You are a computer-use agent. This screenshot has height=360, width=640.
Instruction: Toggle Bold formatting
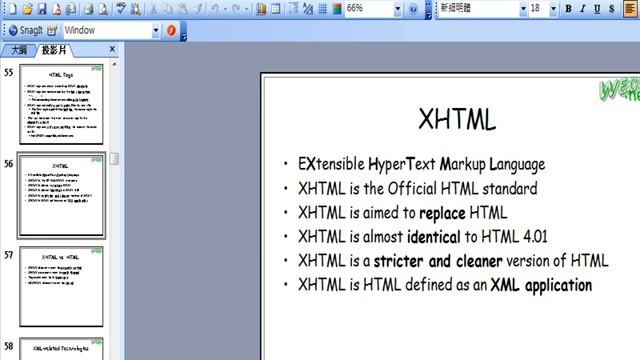568,9
